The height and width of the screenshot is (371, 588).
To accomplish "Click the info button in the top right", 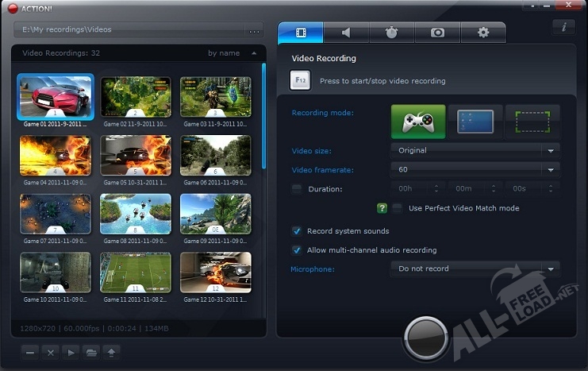I will 563,27.
